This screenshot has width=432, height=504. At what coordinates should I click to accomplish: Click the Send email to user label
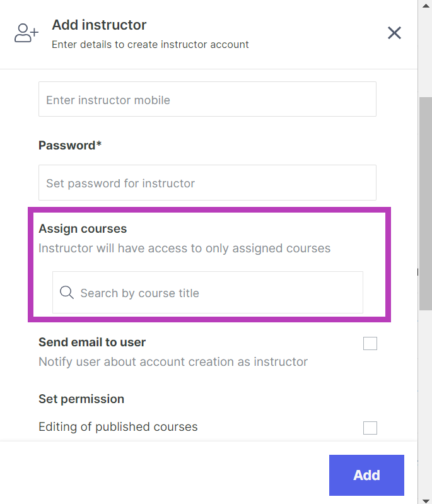[x=92, y=343]
